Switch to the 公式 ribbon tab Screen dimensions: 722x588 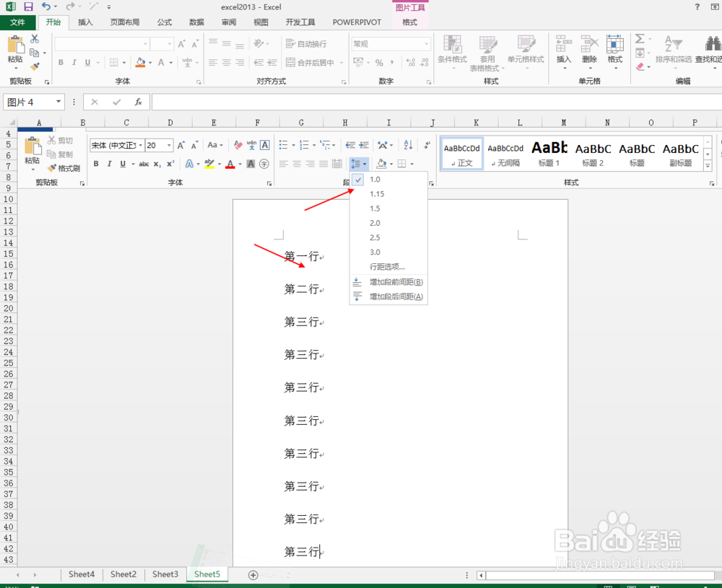coord(165,22)
